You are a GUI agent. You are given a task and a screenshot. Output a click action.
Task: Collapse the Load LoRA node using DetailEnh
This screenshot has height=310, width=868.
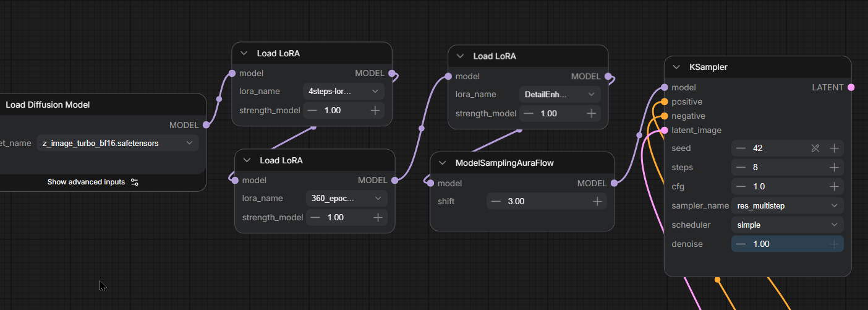[x=460, y=56]
